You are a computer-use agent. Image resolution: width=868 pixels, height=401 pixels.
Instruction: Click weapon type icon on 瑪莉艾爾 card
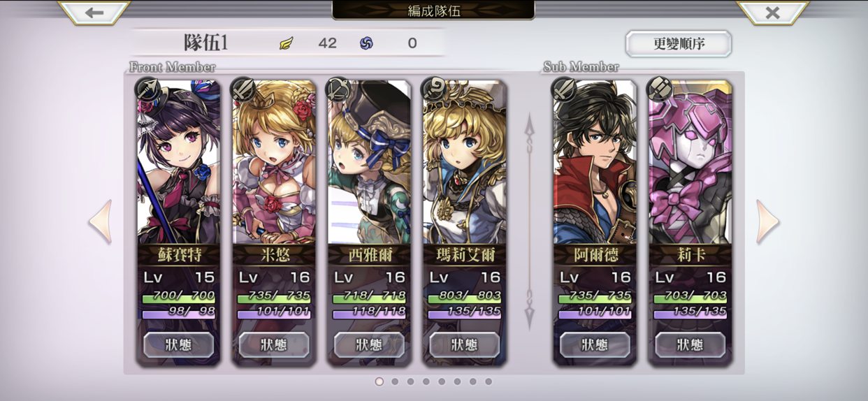pos(434,89)
